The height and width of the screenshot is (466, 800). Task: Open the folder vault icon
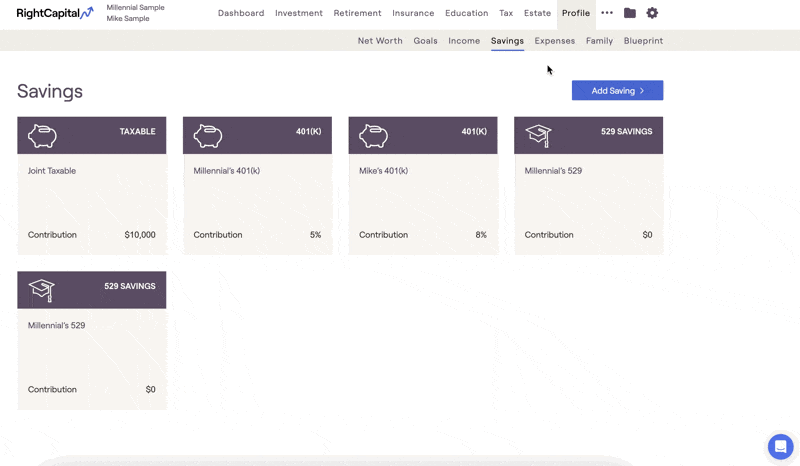(630, 13)
